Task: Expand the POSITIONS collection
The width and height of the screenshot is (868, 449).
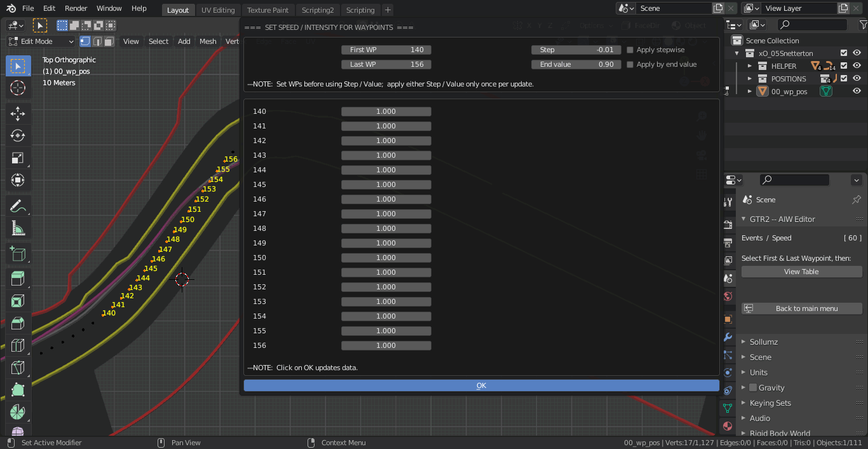Action: 750,79
